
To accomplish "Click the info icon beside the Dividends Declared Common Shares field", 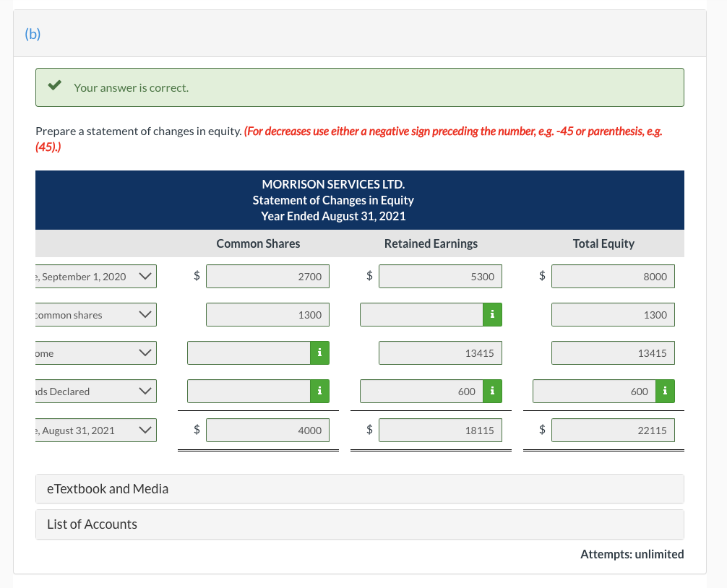I will 320,391.
